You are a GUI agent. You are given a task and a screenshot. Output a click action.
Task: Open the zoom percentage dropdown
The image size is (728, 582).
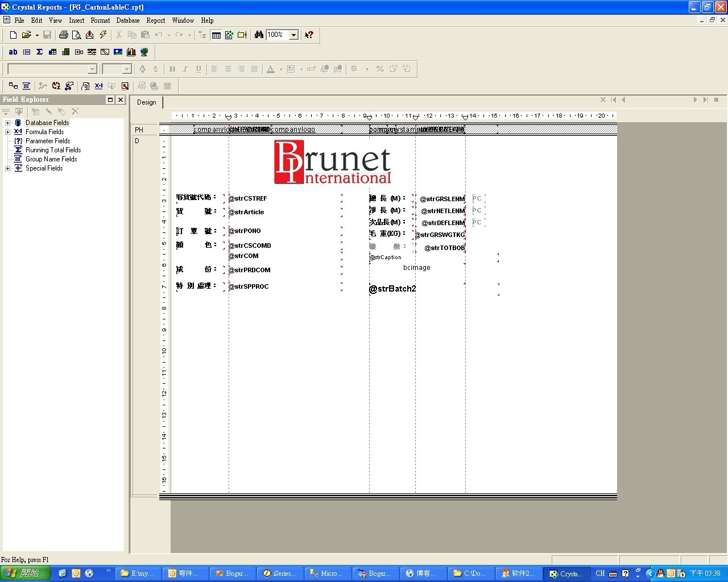[293, 35]
